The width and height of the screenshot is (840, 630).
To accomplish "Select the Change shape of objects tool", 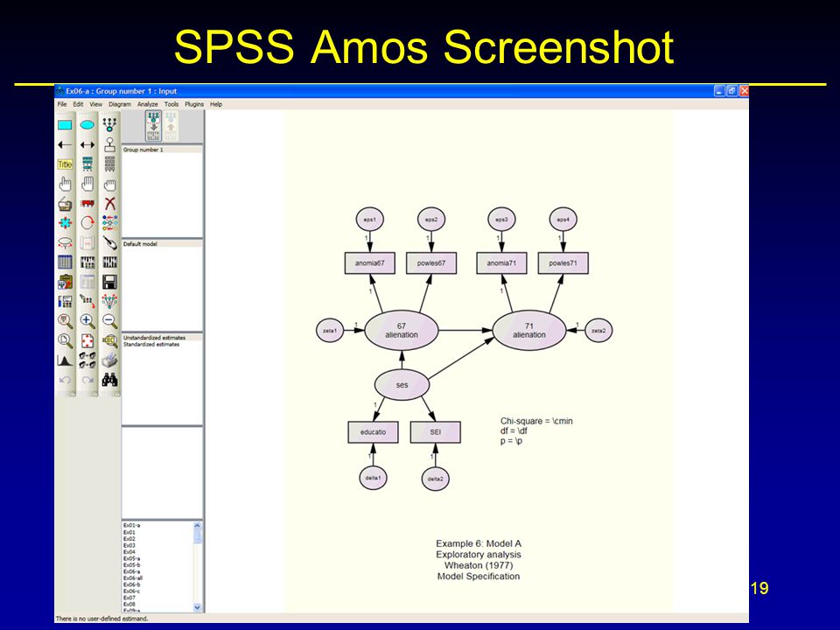I will pos(65,223).
